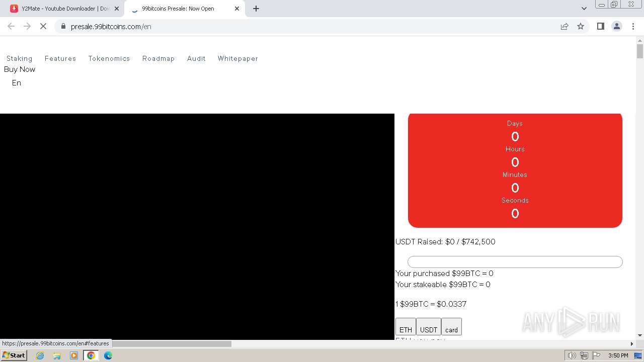Open volume control in system tray
The width and height of the screenshot is (644, 362).
(x=572, y=355)
